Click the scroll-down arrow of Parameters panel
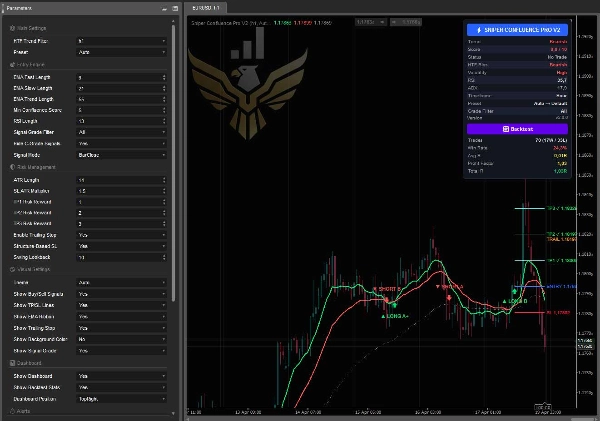Viewport: 600px width, 421px height. tap(173, 413)
